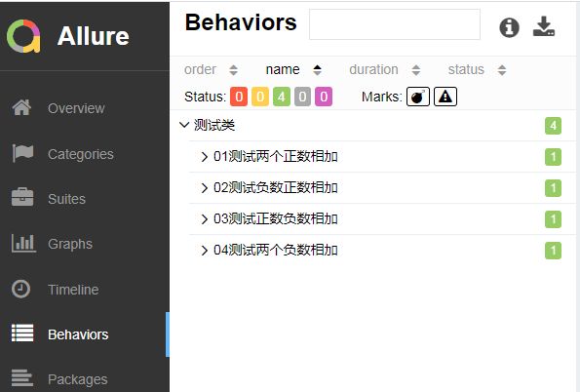Viewport: 580px width, 392px height.
Task: Focus the Behaviors search input field
Action: click(395, 24)
